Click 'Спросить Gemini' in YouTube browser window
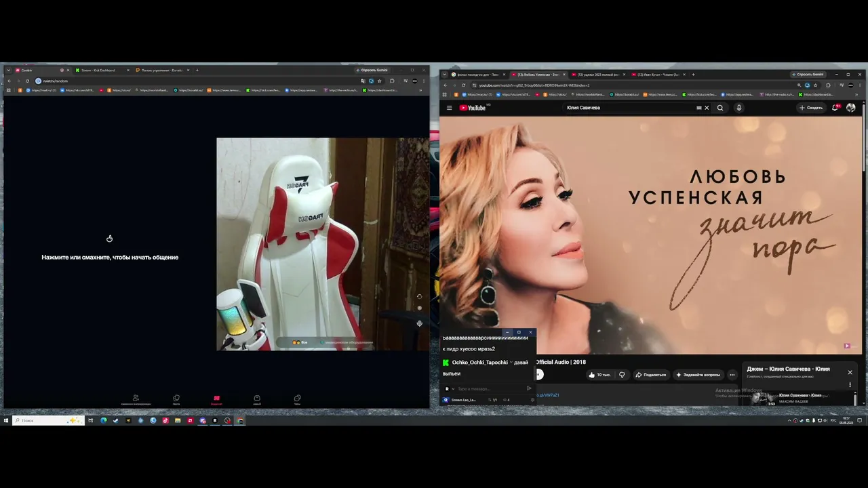The height and width of the screenshot is (488, 868). (x=808, y=75)
